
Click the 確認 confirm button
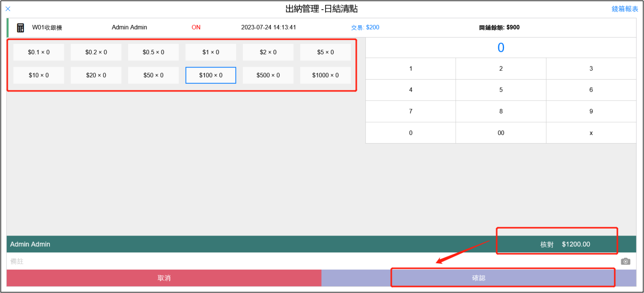click(x=479, y=278)
